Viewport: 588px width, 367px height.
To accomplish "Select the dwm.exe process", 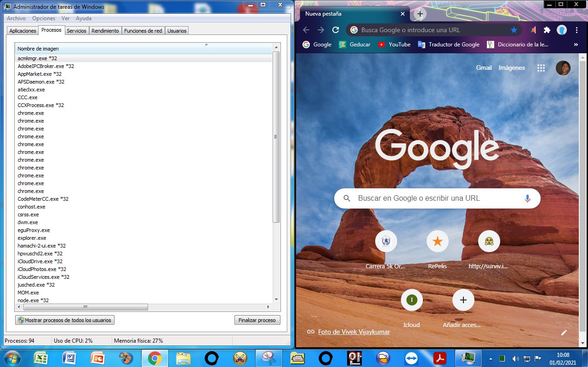I will click(x=144, y=222).
